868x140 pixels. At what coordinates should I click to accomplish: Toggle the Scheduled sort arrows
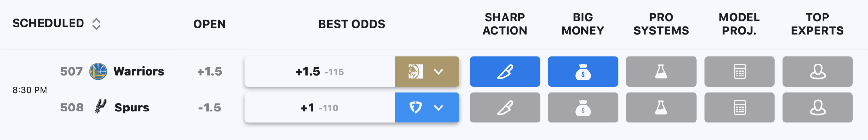[x=96, y=24]
